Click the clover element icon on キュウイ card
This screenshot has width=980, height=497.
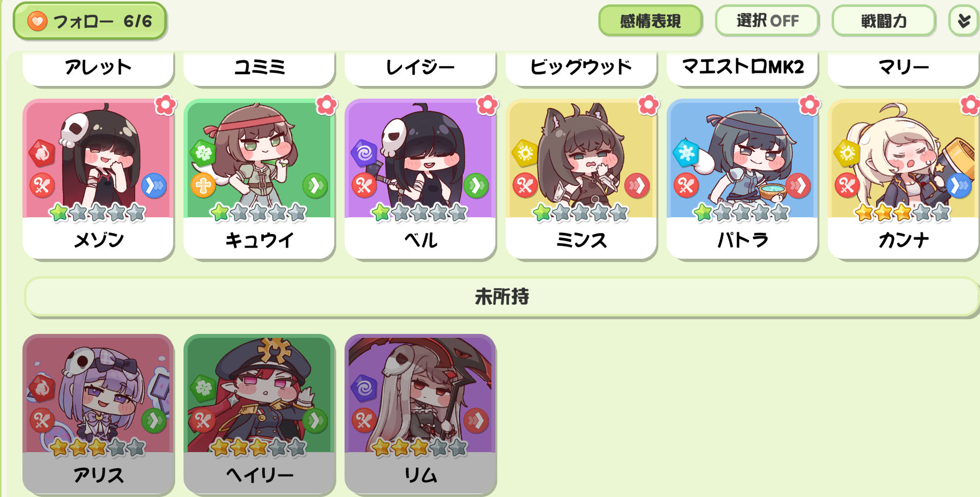[203, 153]
